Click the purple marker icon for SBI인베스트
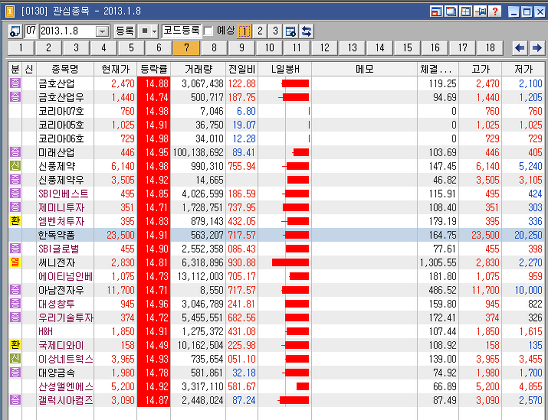 (15, 193)
